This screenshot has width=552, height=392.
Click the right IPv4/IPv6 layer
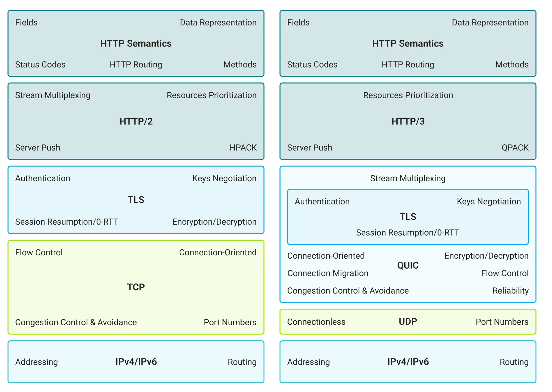point(408,361)
